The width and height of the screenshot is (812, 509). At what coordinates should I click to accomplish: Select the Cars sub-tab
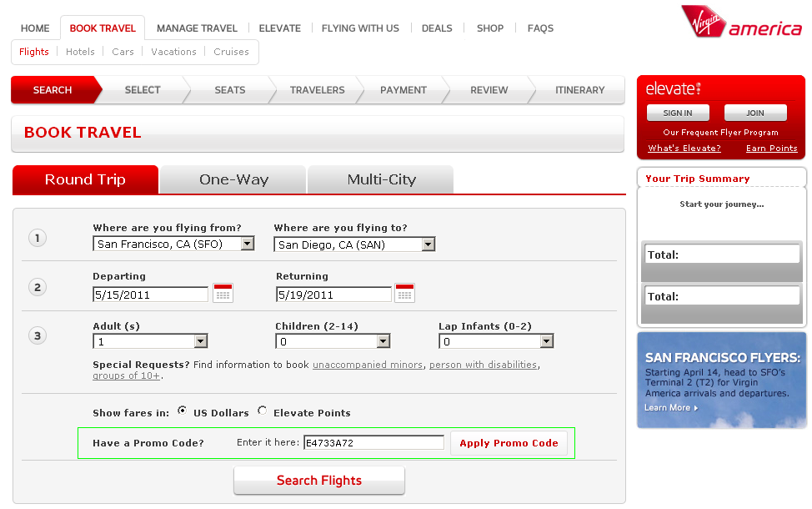pos(123,52)
